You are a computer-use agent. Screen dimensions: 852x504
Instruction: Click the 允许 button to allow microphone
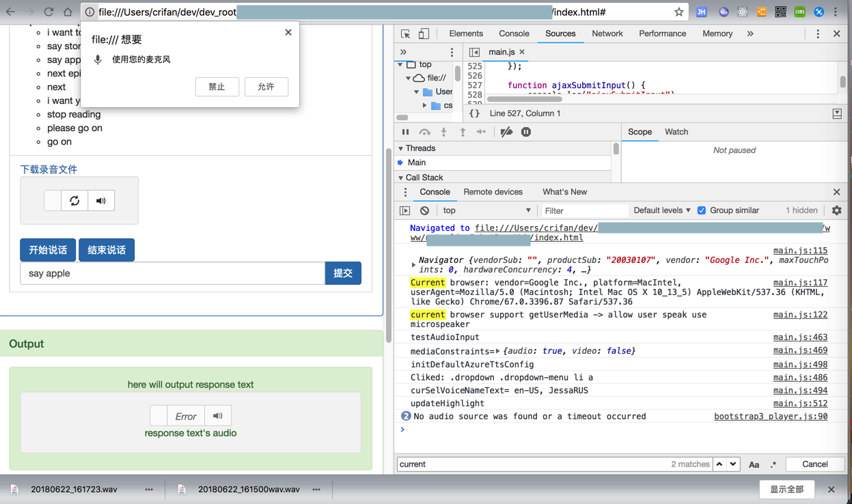point(266,87)
